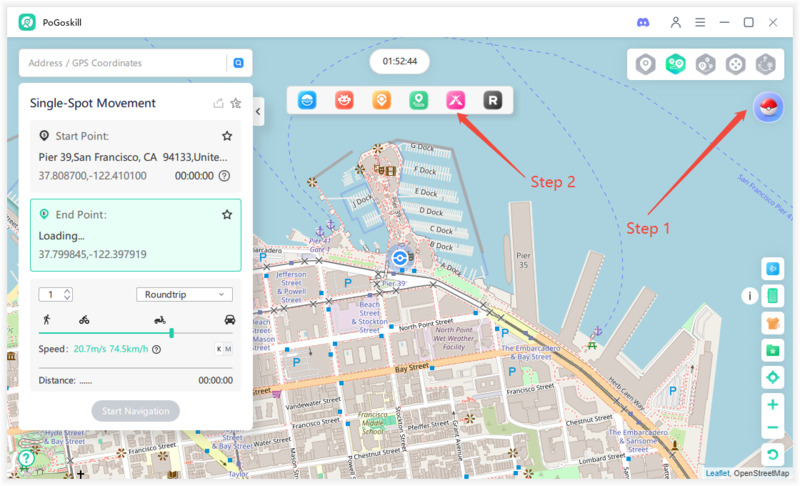
Task: Open the pink crossed-swords tool icon
Action: coord(456,100)
